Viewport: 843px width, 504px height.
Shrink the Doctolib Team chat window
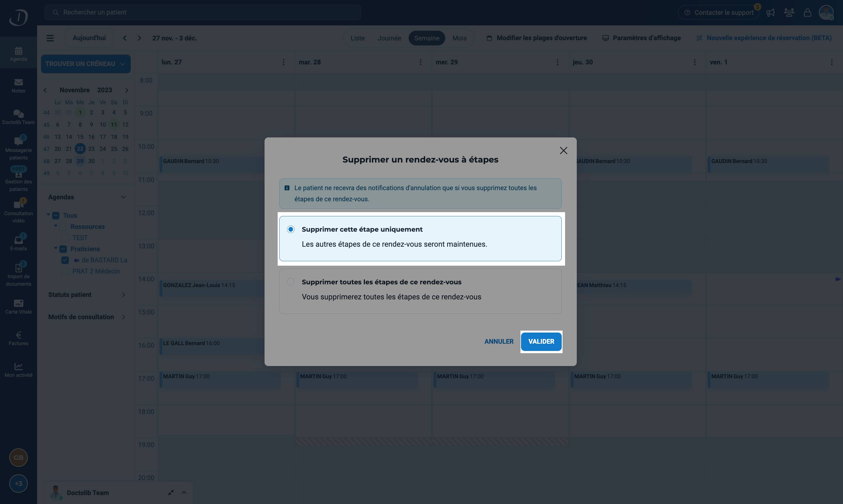(x=171, y=493)
